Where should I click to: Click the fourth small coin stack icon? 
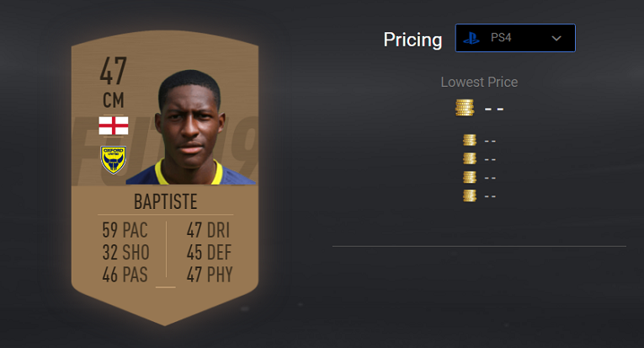click(x=470, y=195)
